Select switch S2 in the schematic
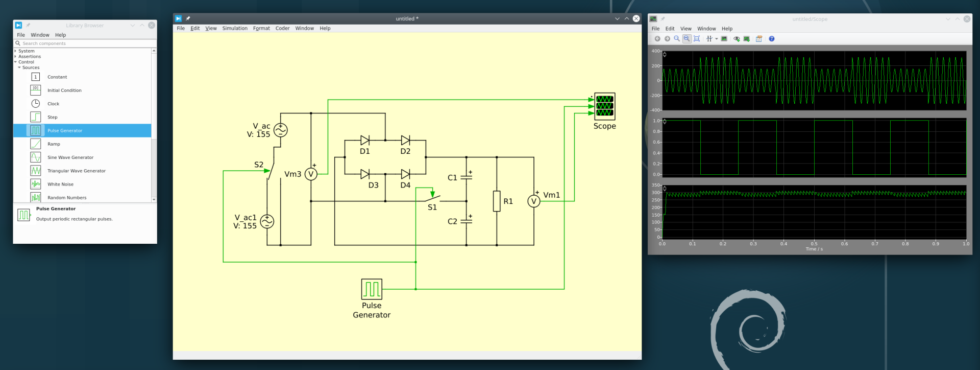This screenshot has width=980, height=370. click(x=271, y=170)
